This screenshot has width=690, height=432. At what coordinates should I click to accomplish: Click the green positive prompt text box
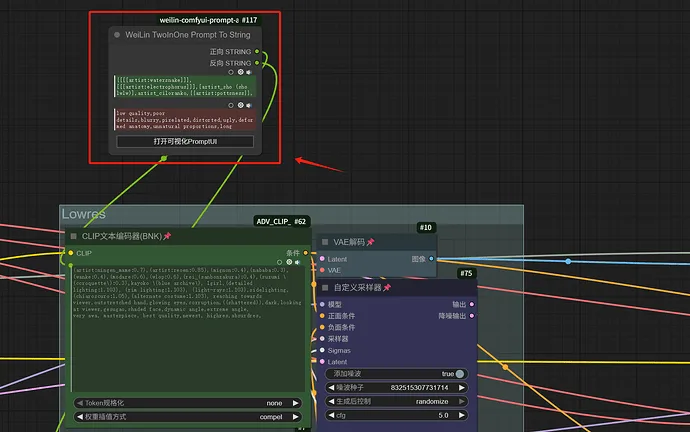click(185, 84)
